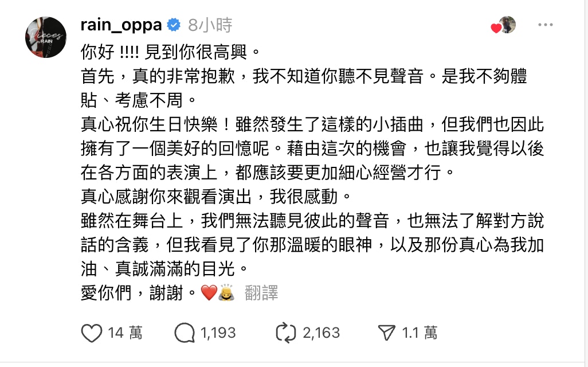View the 2,163 reposts count
Viewport: 588px width, 367px height.
coord(322,333)
